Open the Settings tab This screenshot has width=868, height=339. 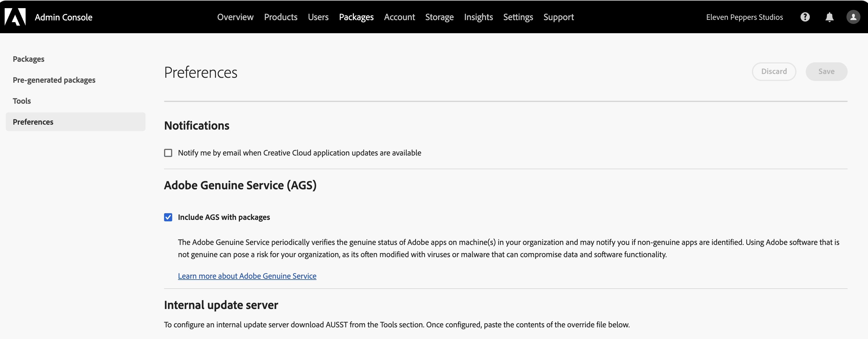[x=518, y=17]
